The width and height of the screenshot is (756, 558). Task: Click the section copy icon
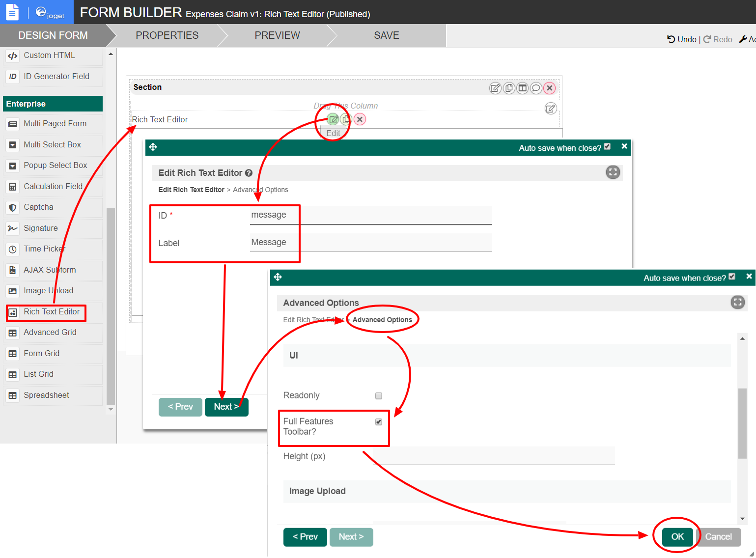click(509, 88)
